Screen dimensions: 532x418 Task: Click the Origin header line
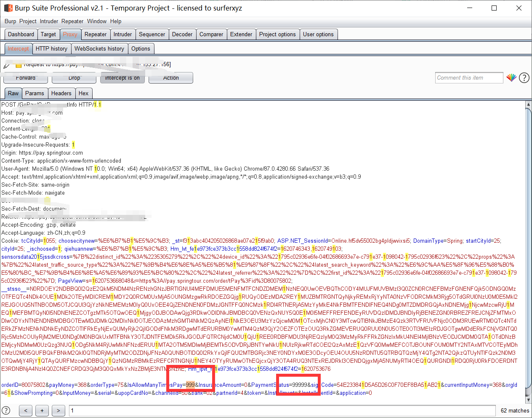(42, 153)
